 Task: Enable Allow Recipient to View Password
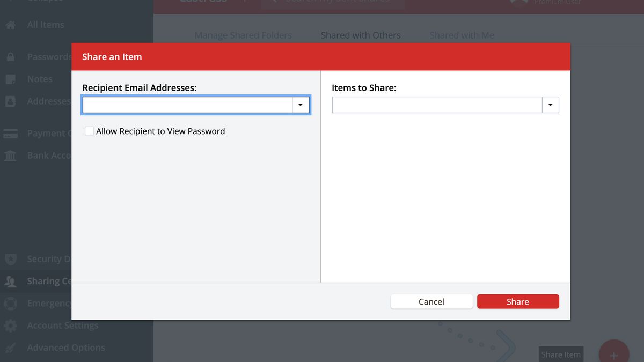(89, 130)
